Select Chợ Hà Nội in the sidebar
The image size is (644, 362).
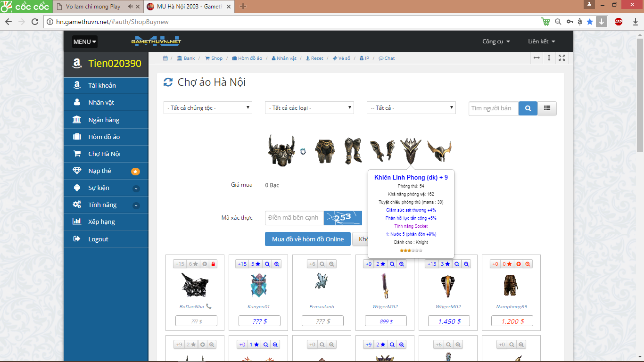coord(106,154)
